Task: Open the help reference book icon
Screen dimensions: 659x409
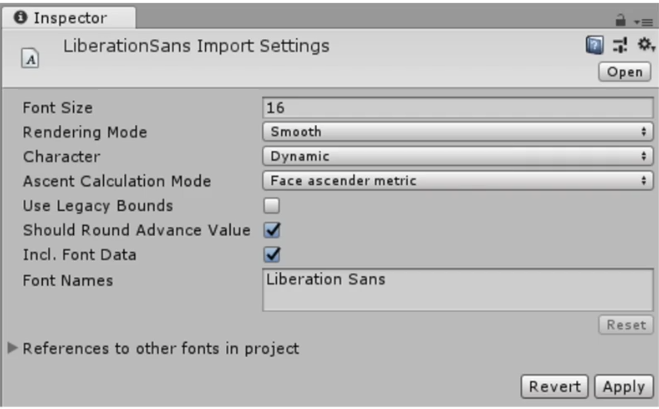Action: click(x=595, y=47)
